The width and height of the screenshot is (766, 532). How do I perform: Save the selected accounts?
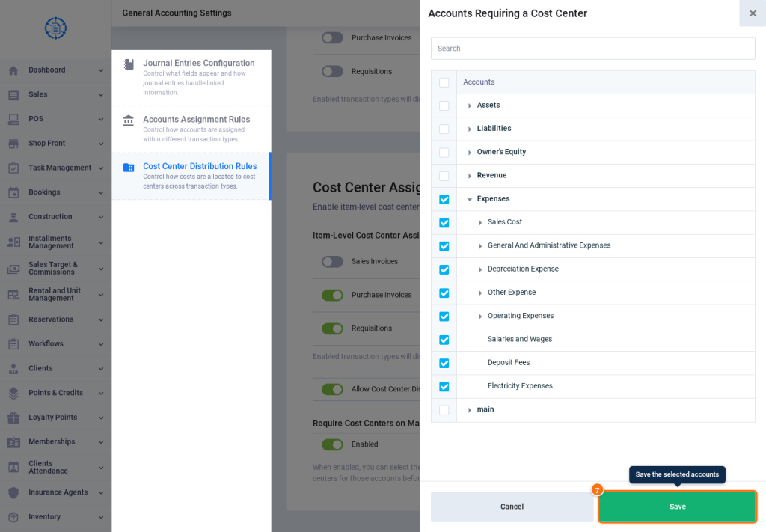pos(678,507)
